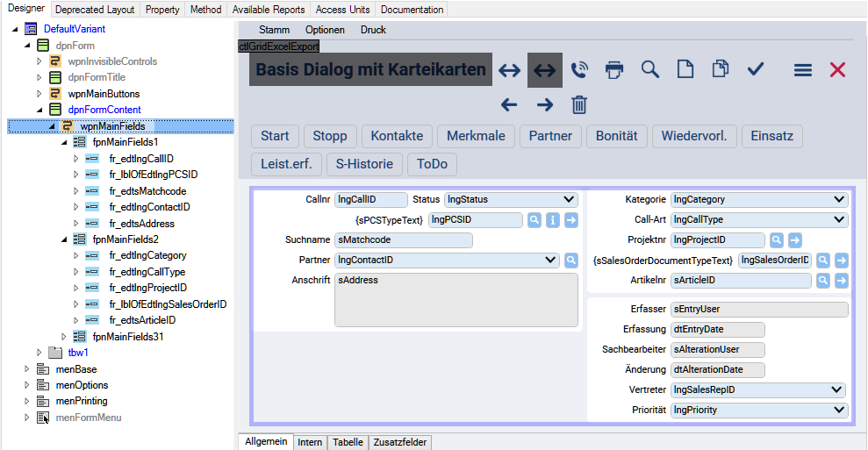Viewport: 868px width, 450px height.
Task: Expand the tbw1 tree node
Action: (39, 353)
